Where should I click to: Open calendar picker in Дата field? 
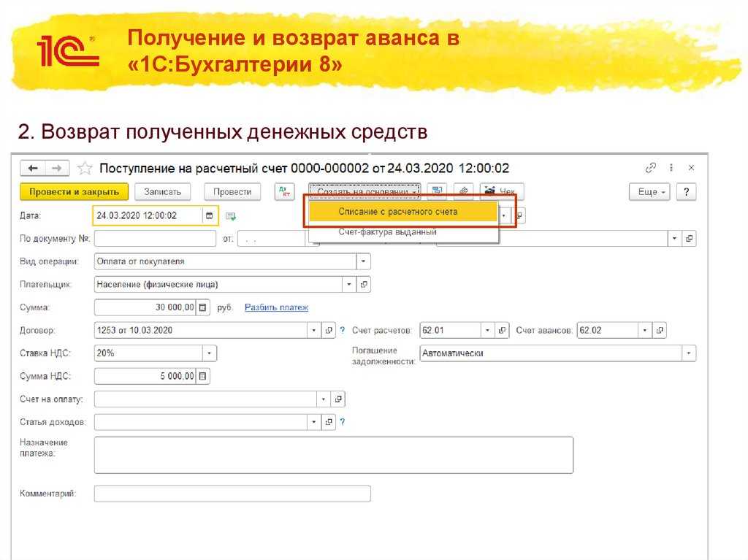pos(209,215)
